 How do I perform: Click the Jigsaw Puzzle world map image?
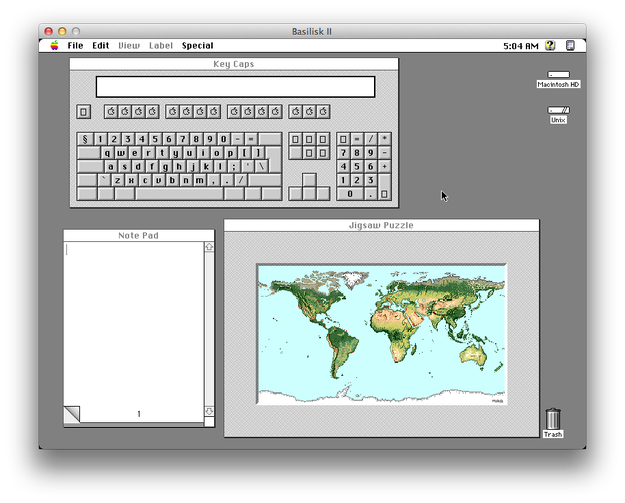tap(381, 334)
